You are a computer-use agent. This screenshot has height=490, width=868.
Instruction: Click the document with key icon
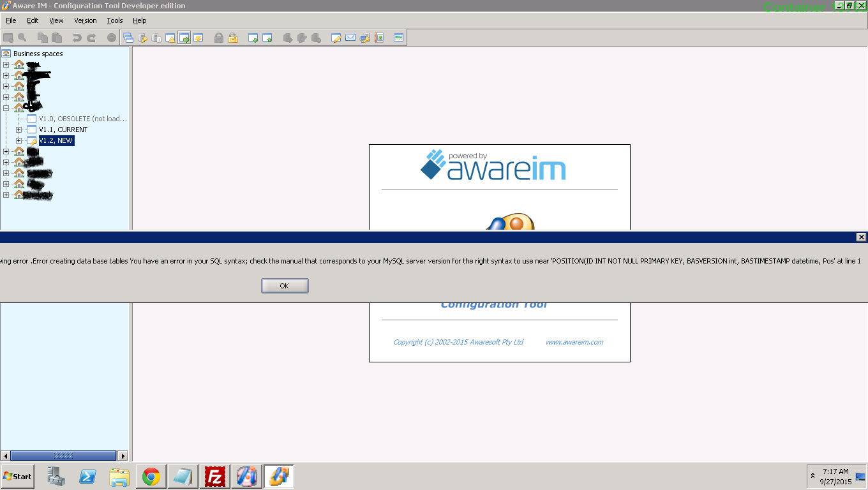(142, 38)
